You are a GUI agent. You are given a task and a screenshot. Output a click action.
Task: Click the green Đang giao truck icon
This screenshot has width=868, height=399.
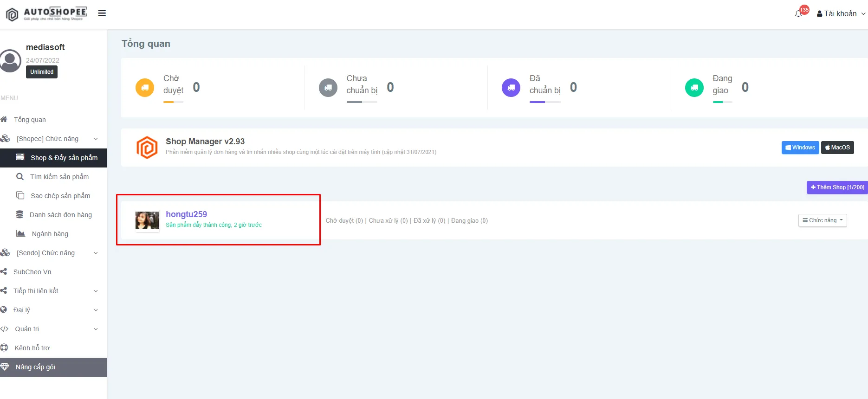pos(694,87)
